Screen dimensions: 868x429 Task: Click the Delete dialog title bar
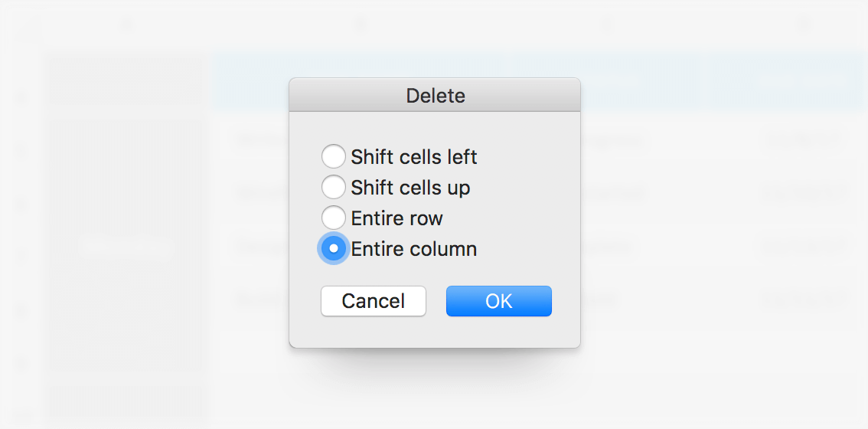pyautogui.click(x=520, y=96)
